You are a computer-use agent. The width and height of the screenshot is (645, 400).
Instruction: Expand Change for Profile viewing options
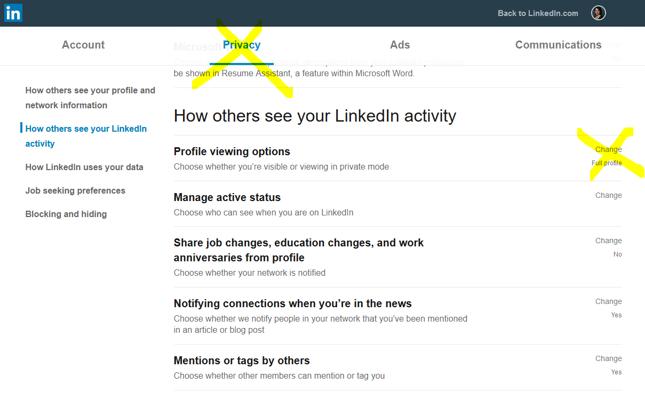click(x=608, y=149)
